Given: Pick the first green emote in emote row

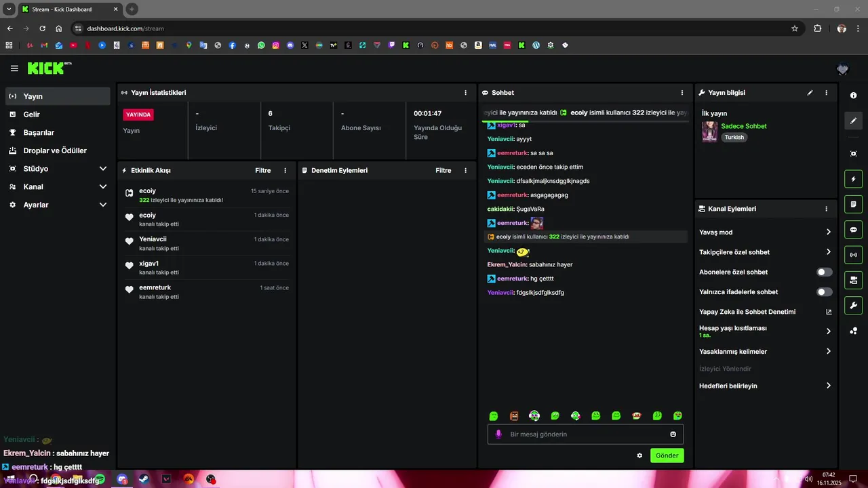Looking at the screenshot, I should (x=494, y=416).
